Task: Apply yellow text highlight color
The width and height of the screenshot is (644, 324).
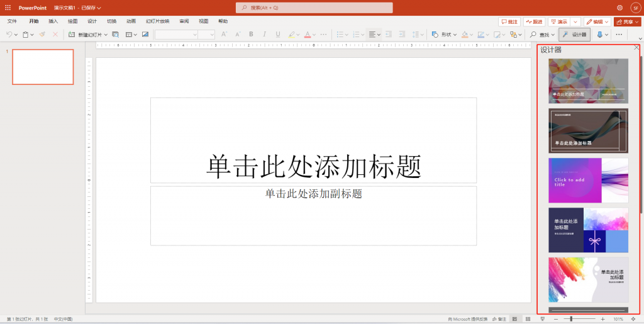Action: (291, 35)
